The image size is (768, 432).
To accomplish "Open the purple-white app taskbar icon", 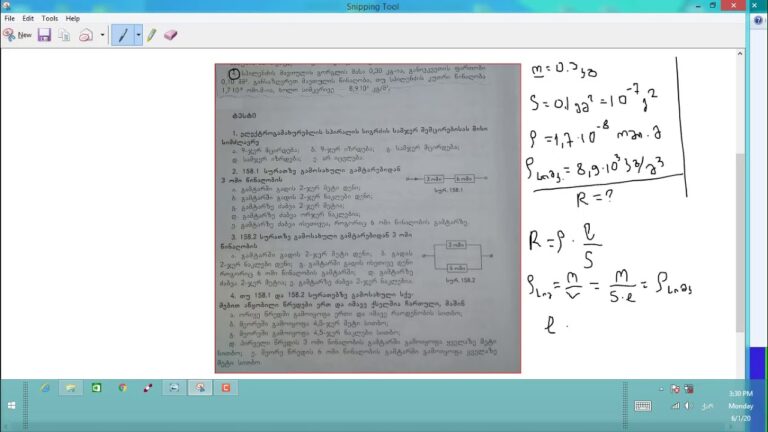I will tap(148, 388).
